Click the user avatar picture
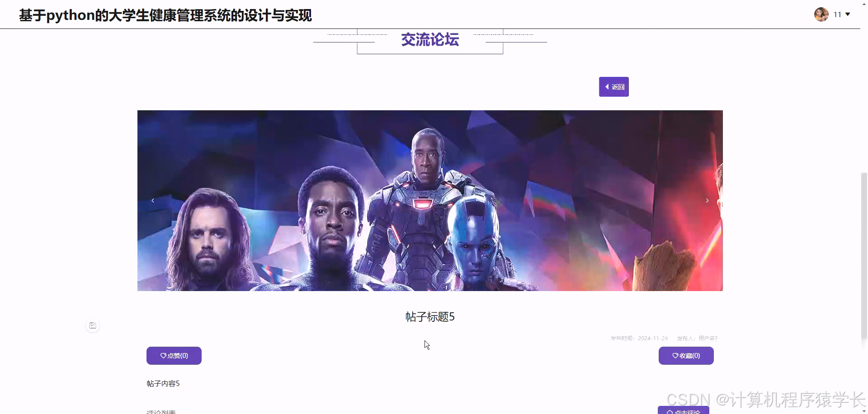The width and height of the screenshot is (868, 414). (821, 14)
